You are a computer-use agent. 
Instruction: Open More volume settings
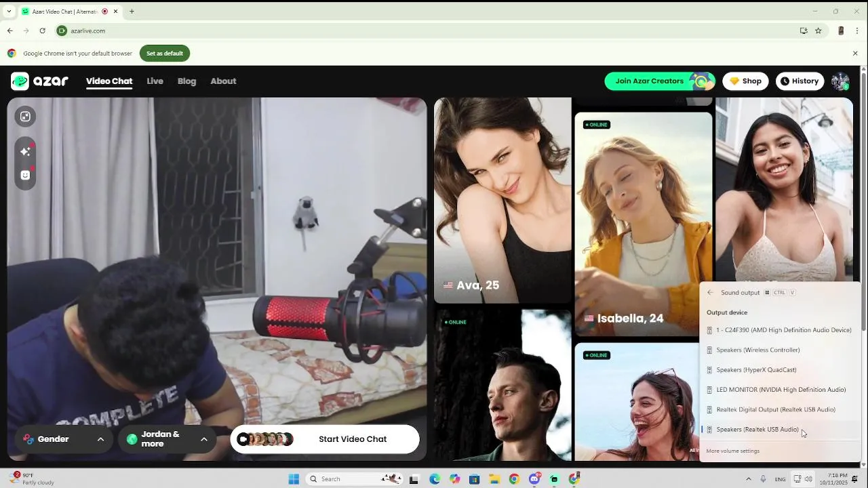click(732, 451)
